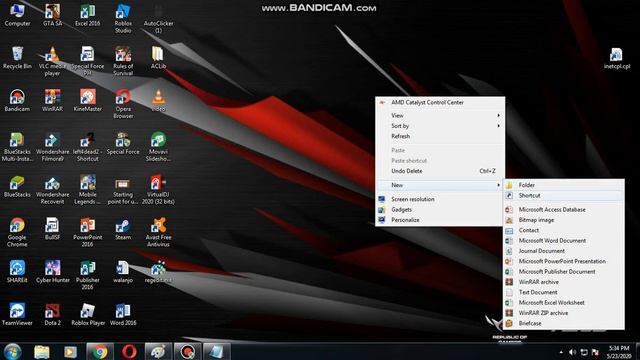The width and height of the screenshot is (640, 360).
Task: Choose Microsoft PowerPoint Presentation entry
Action: point(564,261)
